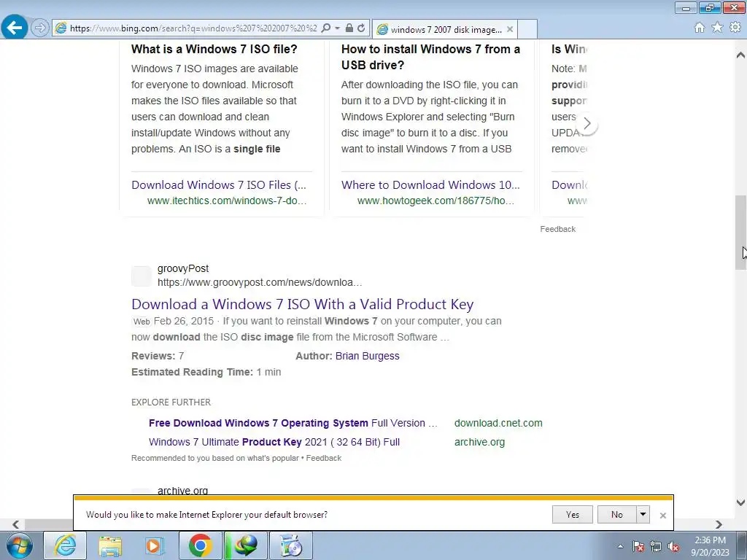Click the horizontal scrollbar right arrow
Image resolution: width=747 pixels, height=560 pixels.
[x=719, y=525]
